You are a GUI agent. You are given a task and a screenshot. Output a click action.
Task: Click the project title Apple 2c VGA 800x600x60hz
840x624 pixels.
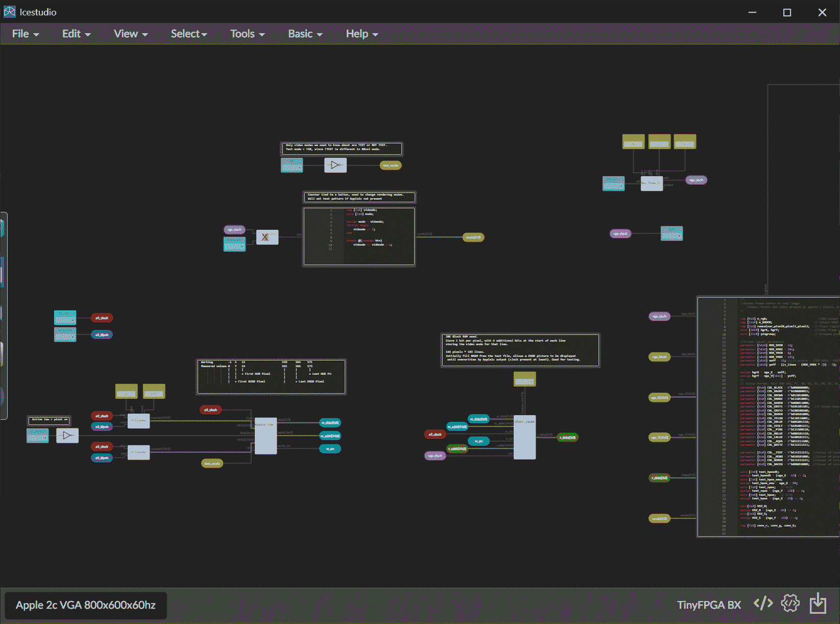(86, 605)
